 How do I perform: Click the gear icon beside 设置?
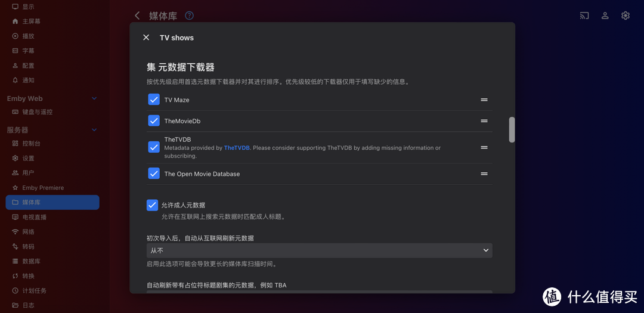click(x=15, y=158)
